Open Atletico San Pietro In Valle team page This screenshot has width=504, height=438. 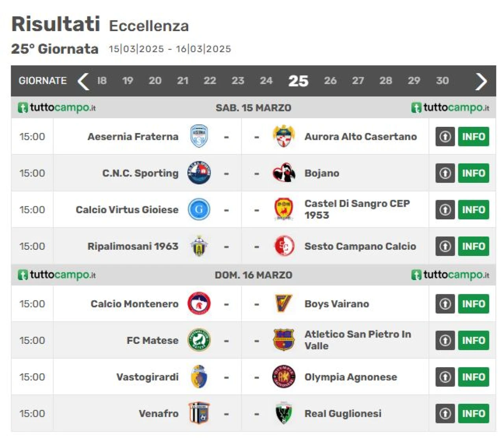358,340
